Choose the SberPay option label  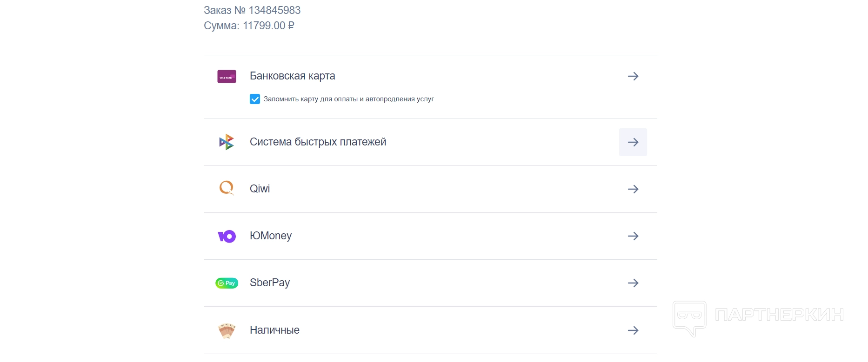pyautogui.click(x=269, y=283)
